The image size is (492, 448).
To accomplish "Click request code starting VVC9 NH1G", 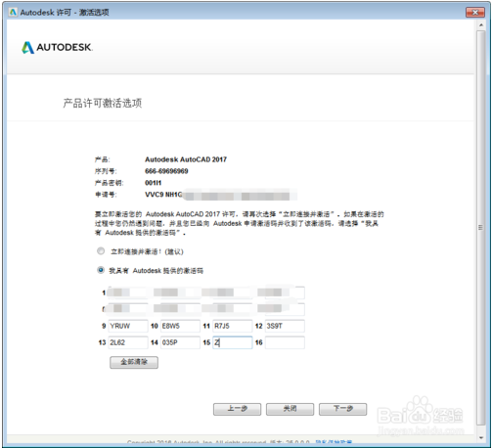I will (x=220, y=195).
